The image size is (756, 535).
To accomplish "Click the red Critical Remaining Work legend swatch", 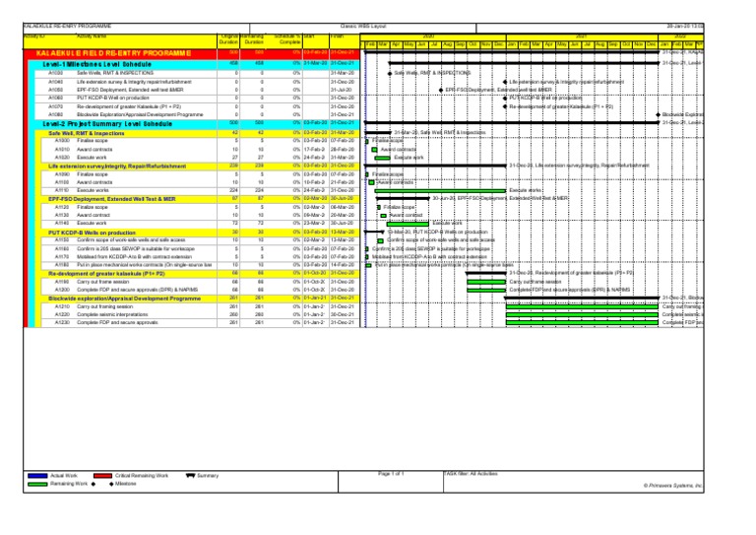I will point(102,476).
